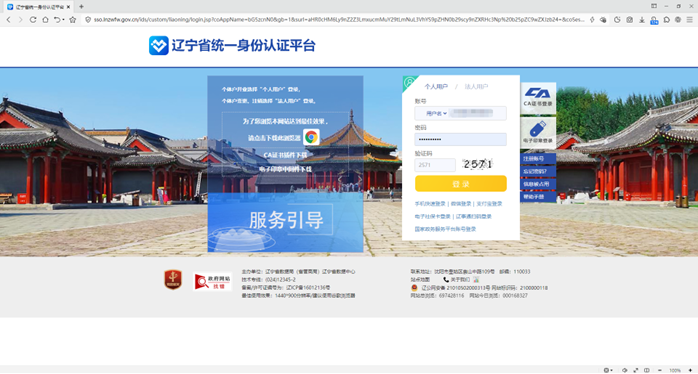
Task: Click the 忘记密码? button
Action: (x=538, y=171)
